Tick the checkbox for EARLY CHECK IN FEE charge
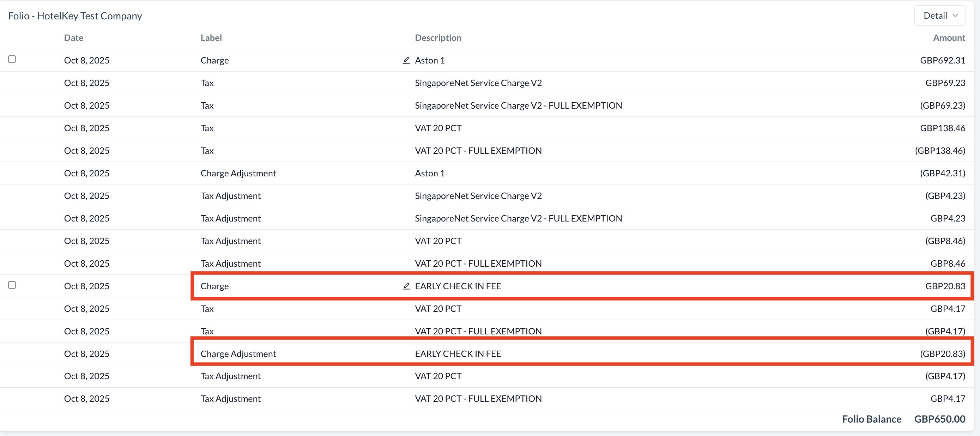Image resolution: width=980 pixels, height=436 pixels. point(12,285)
